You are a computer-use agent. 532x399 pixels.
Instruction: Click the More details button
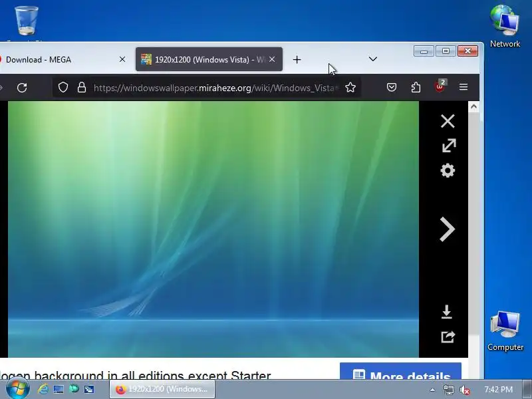coord(400,371)
